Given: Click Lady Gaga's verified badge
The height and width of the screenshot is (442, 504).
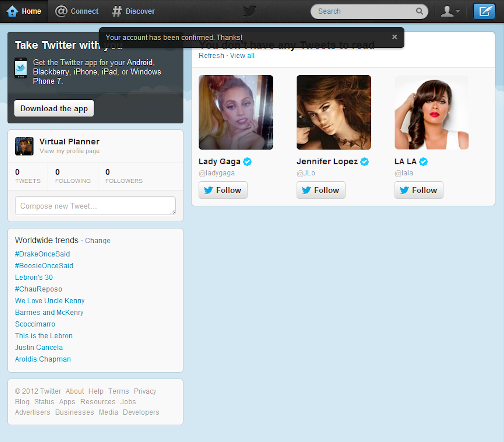Looking at the screenshot, I should pos(247,161).
